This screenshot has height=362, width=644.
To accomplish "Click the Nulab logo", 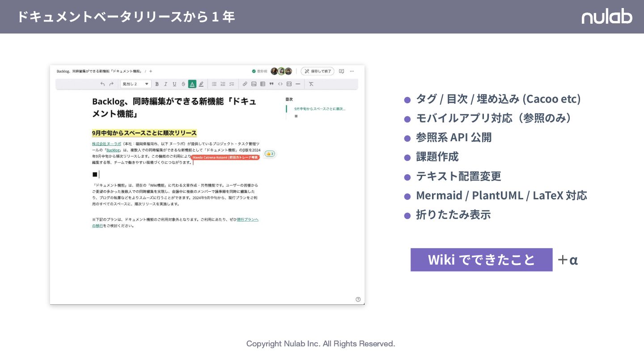I will (x=607, y=17).
